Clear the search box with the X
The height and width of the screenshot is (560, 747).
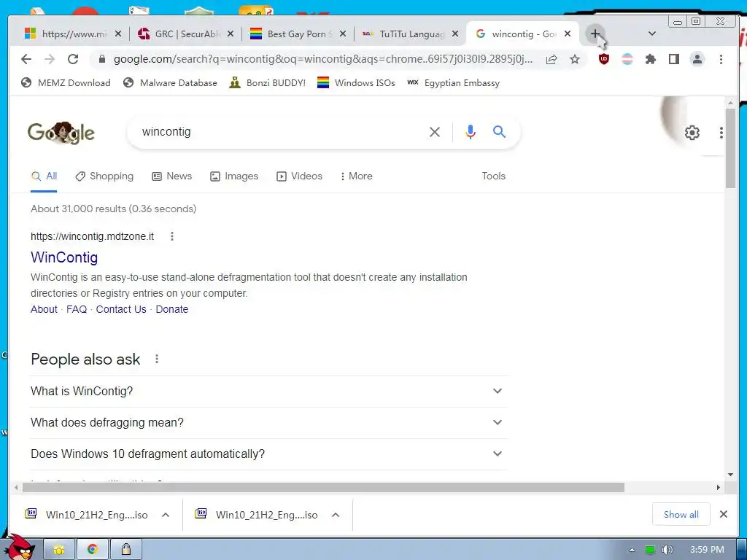coord(435,132)
